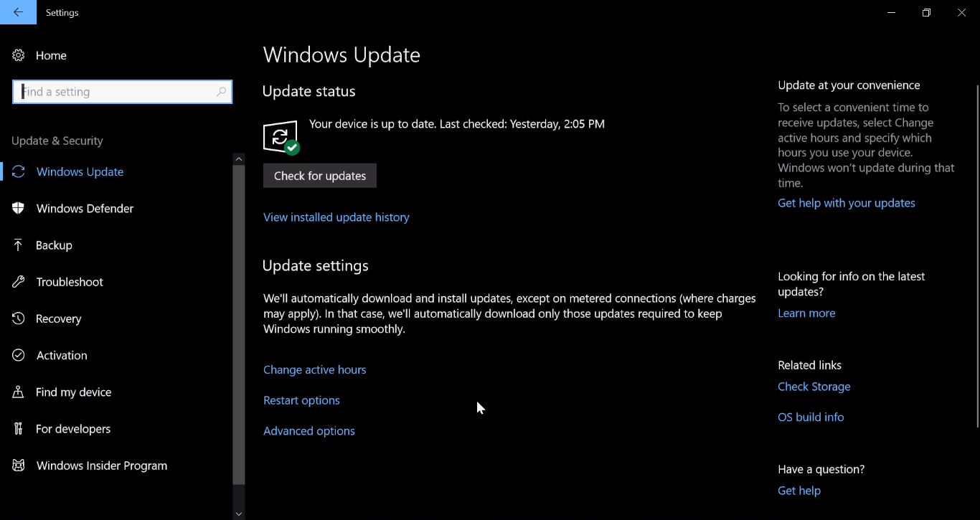Open Home via the gear icon

point(19,55)
